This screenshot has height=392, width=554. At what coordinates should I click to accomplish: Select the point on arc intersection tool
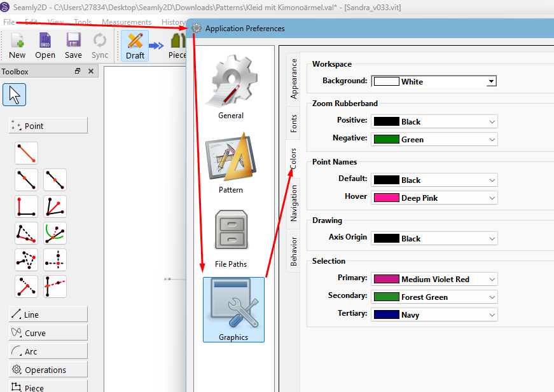tap(55, 233)
